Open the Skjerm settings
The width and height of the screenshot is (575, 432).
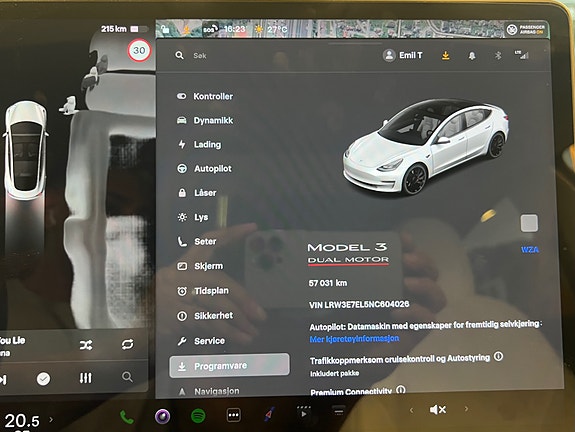click(x=200, y=266)
